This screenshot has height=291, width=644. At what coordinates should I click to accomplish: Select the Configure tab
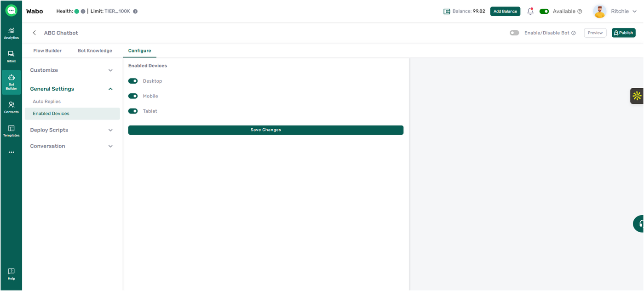pyautogui.click(x=139, y=51)
